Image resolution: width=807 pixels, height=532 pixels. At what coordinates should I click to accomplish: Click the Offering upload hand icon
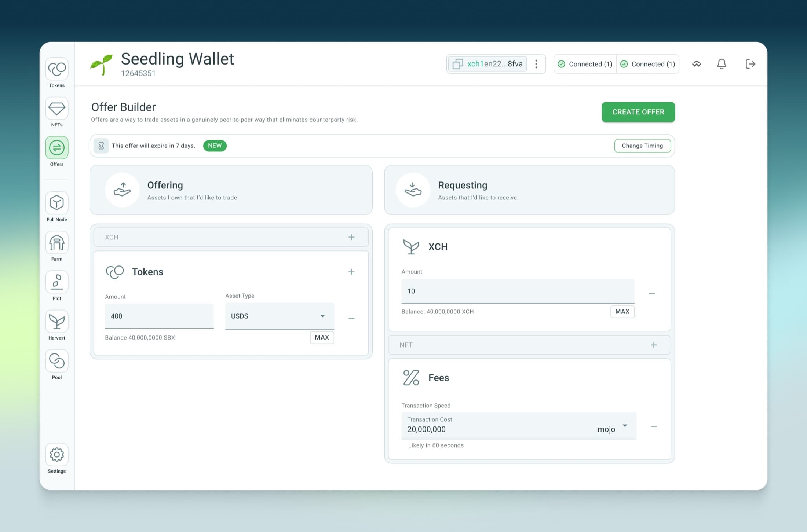(x=122, y=190)
